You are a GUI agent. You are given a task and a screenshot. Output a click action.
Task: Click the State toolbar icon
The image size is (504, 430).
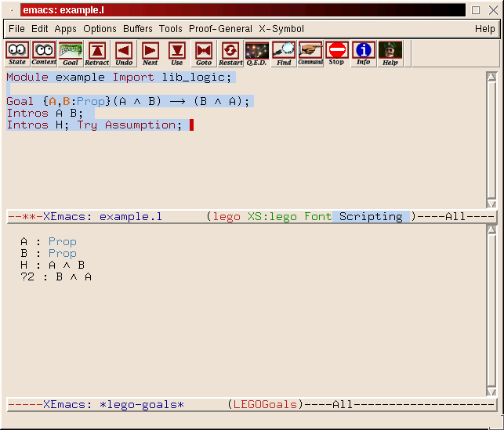point(17,53)
